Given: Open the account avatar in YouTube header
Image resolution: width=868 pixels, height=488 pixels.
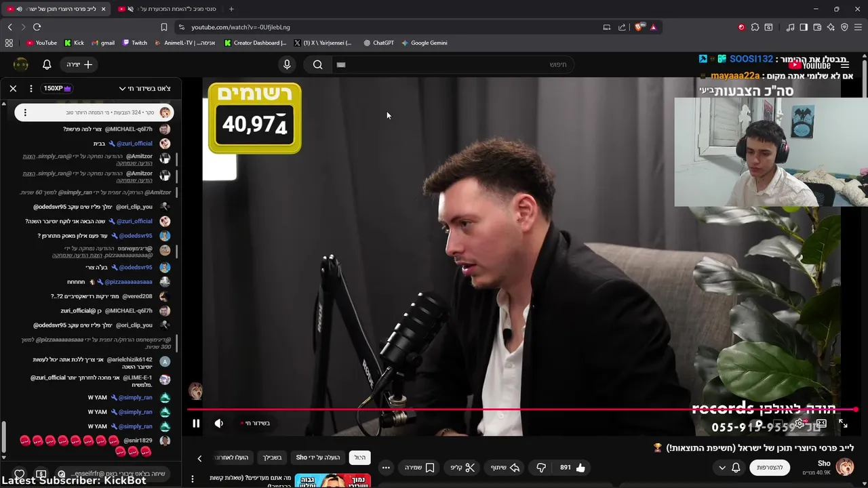Looking at the screenshot, I should click(x=21, y=64).
